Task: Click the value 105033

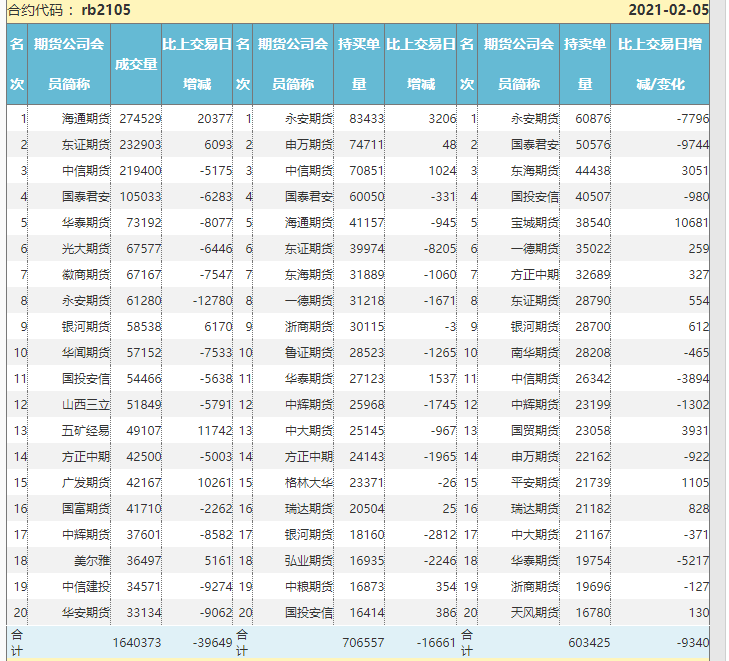Action: [140, 197]
